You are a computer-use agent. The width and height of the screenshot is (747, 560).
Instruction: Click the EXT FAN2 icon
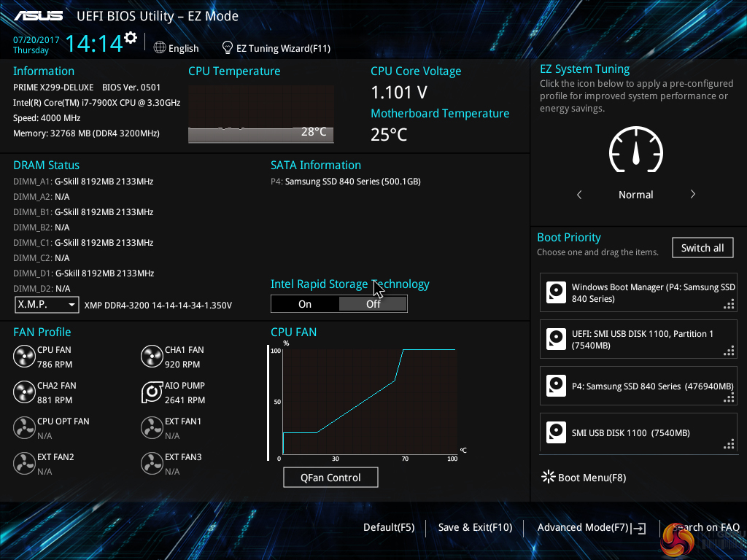(24, 464)
